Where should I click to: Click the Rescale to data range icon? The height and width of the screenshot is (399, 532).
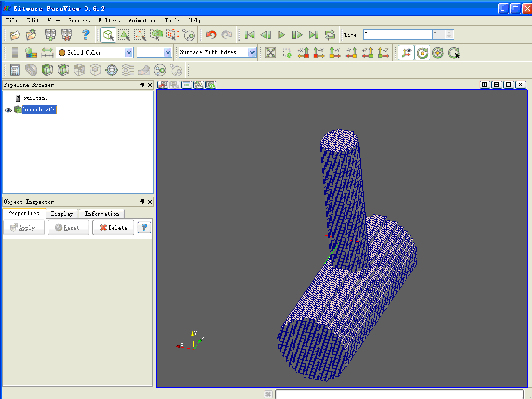[47, 52]
